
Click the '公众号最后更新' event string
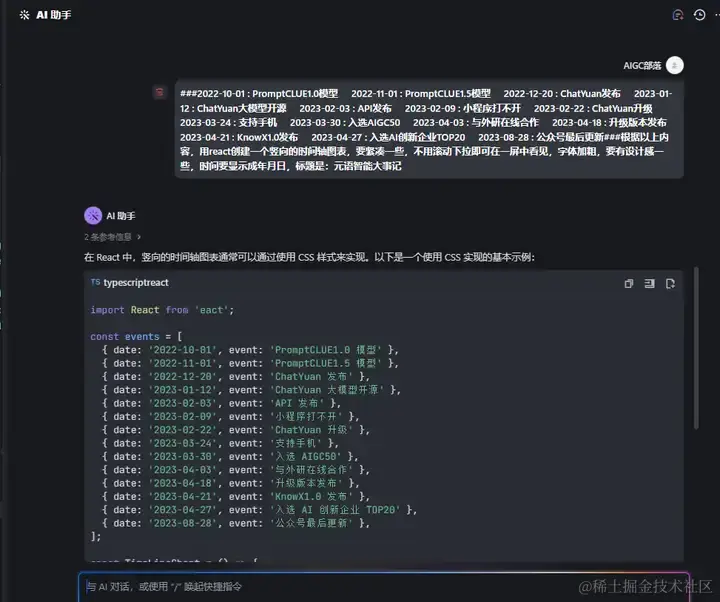tap(311, 523)
